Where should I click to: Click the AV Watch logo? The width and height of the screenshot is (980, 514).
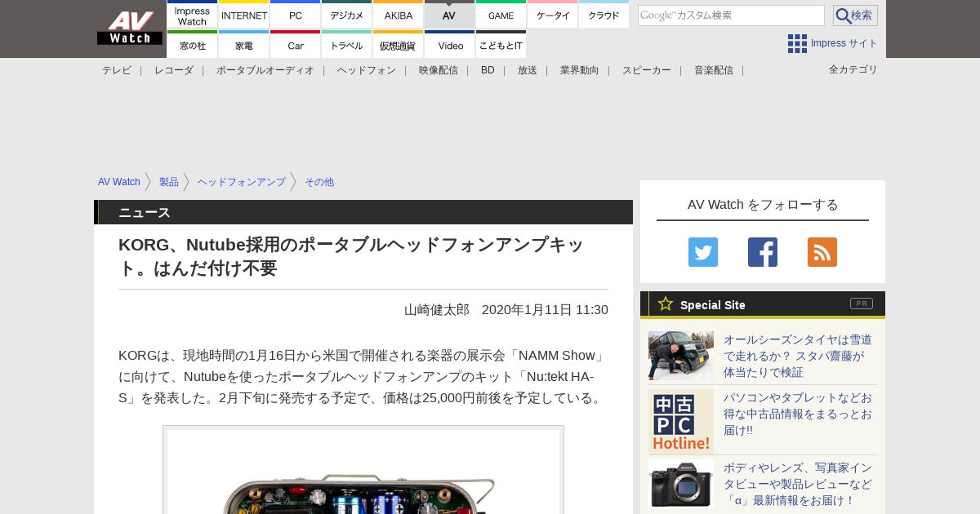[x=130, y=29]
